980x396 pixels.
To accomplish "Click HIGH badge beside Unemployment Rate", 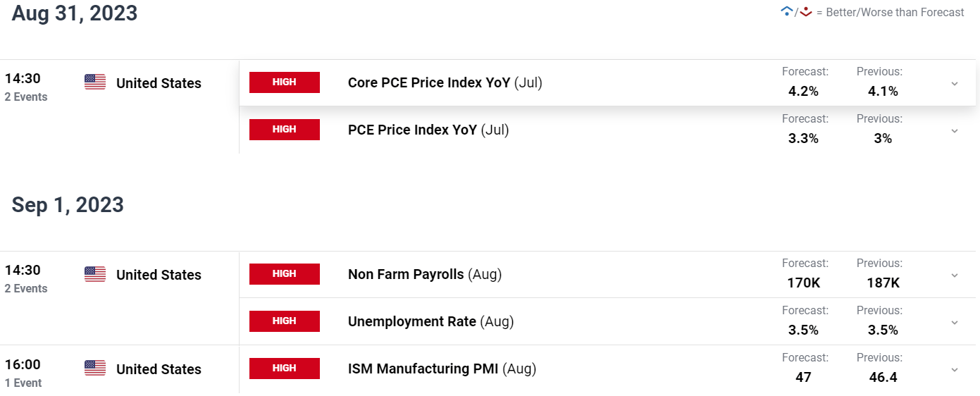I will (285, 321).
